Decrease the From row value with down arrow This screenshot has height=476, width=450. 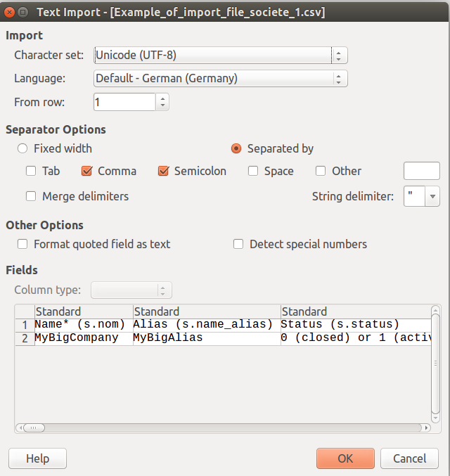pos(162,105)
